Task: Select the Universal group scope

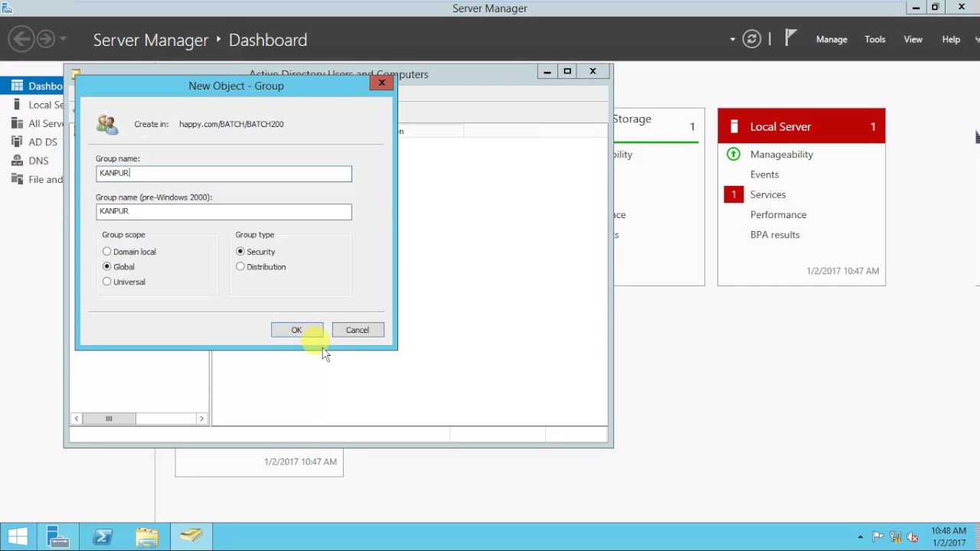Action: click(x=106, y=282)
